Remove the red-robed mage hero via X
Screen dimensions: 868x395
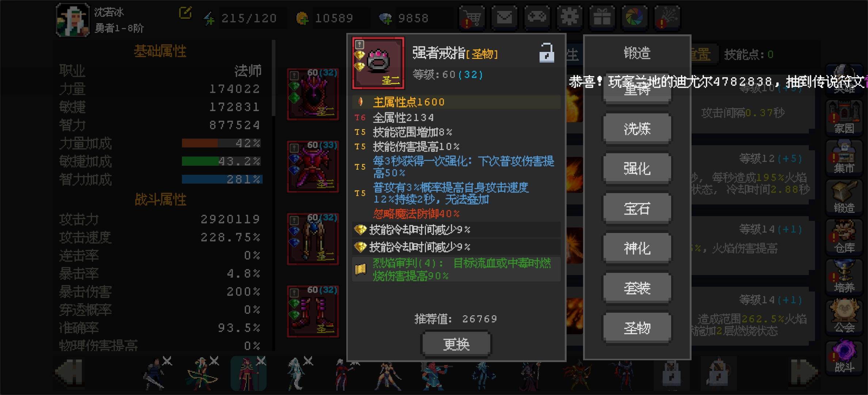coord(261,361)
